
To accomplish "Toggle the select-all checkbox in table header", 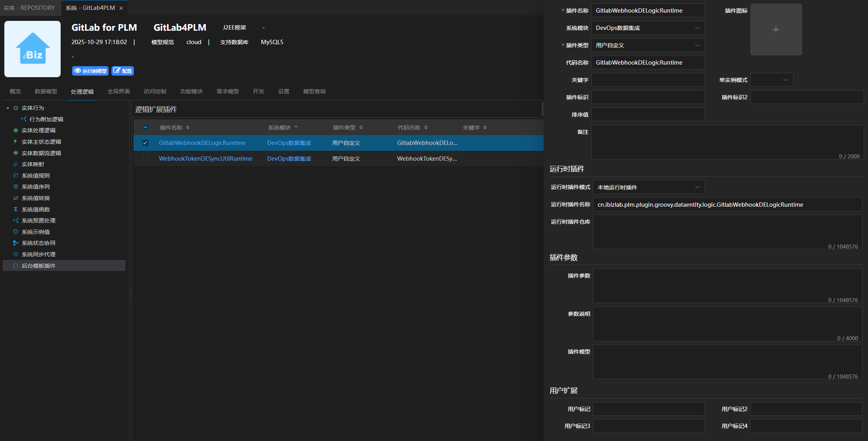I will pyautogui.click(x=145, y=128).
